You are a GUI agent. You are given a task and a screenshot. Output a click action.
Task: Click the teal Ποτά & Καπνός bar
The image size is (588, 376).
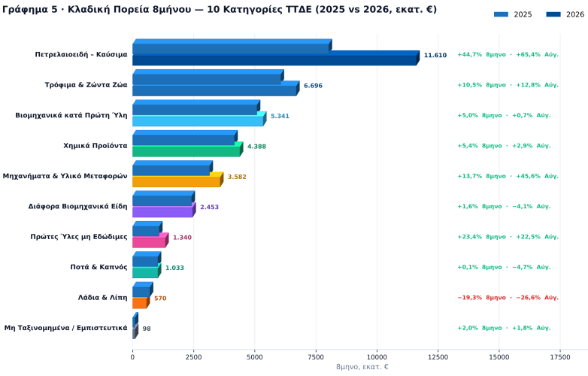[x=147, y=271]
